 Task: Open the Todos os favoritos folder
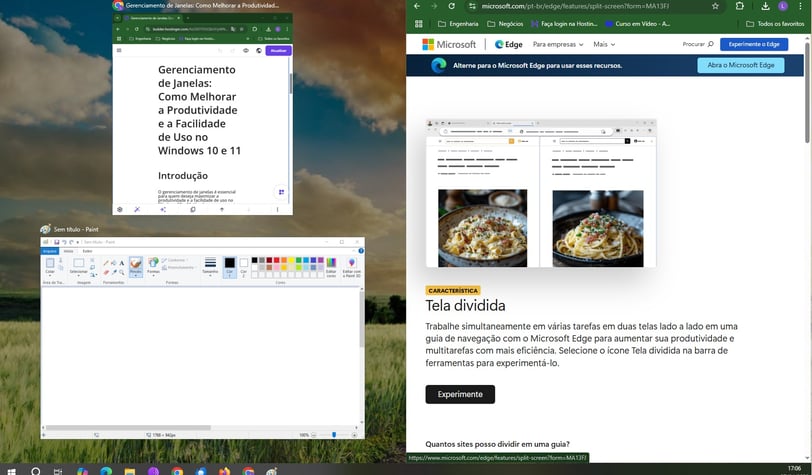coord(775,24)
